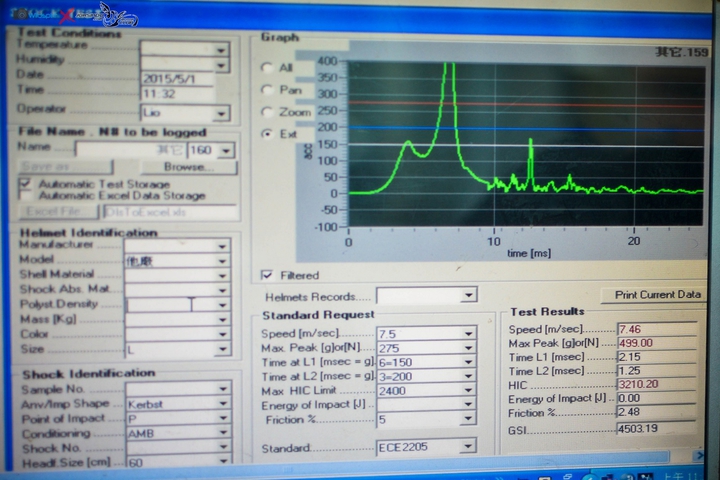The image size is (720, 480).
Task: Select the Ext graph radio button
Action: (x=267, y=134)
